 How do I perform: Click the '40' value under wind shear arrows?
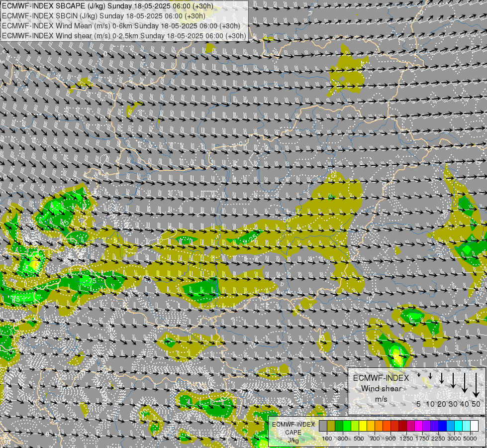click(465, 404)
